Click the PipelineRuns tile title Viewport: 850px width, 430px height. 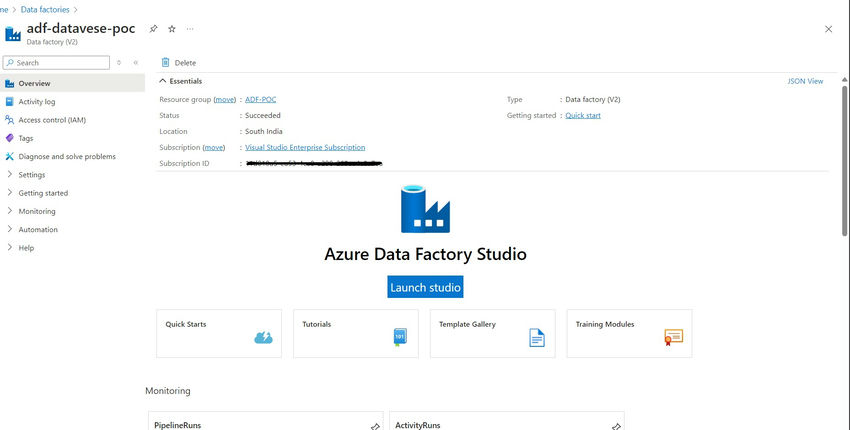click(177, 426)
